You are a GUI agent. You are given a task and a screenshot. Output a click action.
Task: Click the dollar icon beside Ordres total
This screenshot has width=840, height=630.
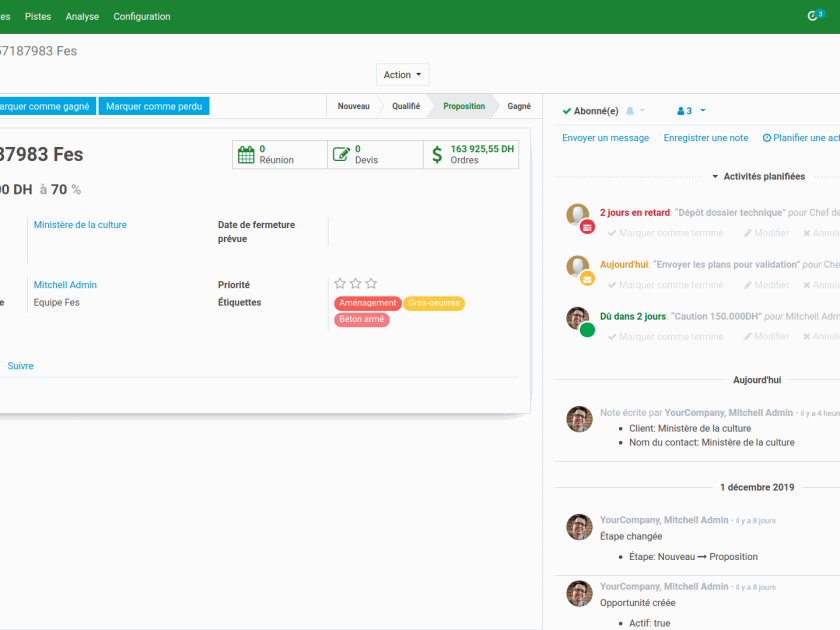pyautogui.click(x=437, y=154)
